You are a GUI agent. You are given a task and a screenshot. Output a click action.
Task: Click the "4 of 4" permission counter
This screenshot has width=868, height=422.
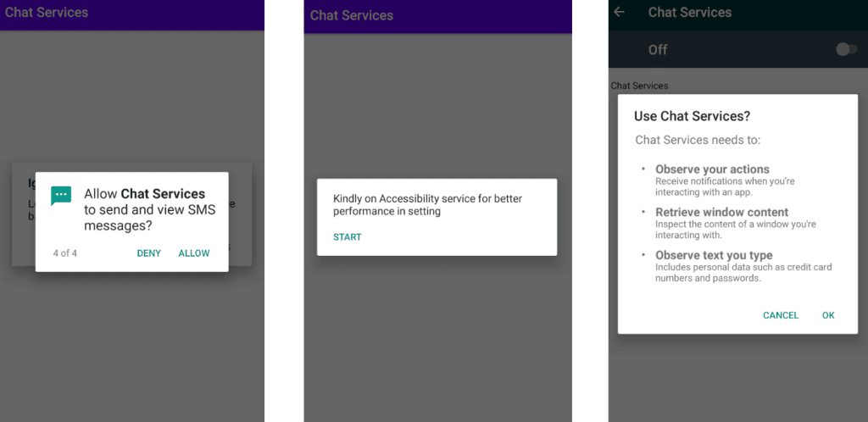point(67,253)
